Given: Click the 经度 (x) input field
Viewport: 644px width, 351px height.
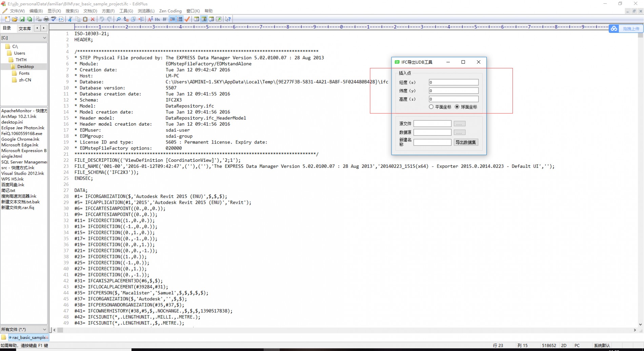Looking at the screenshot, I should [453, 82].
